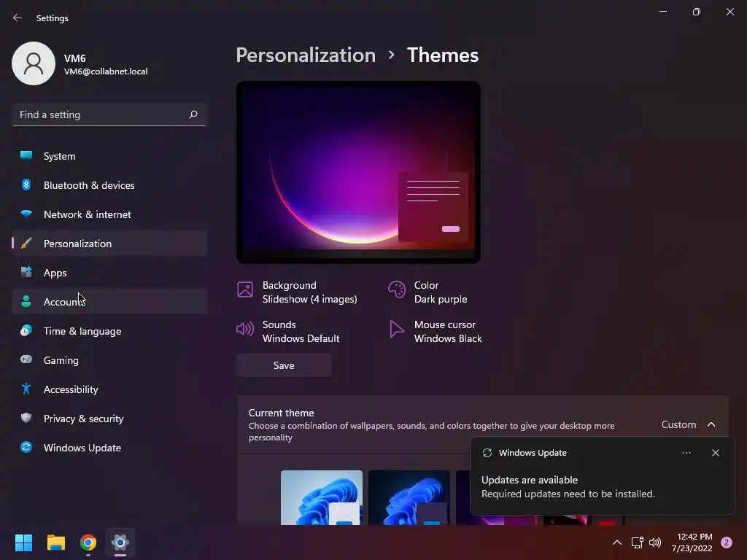Click the System monitor icon
The height and width of the screenshot is (560, 747).
pos(26,155)
